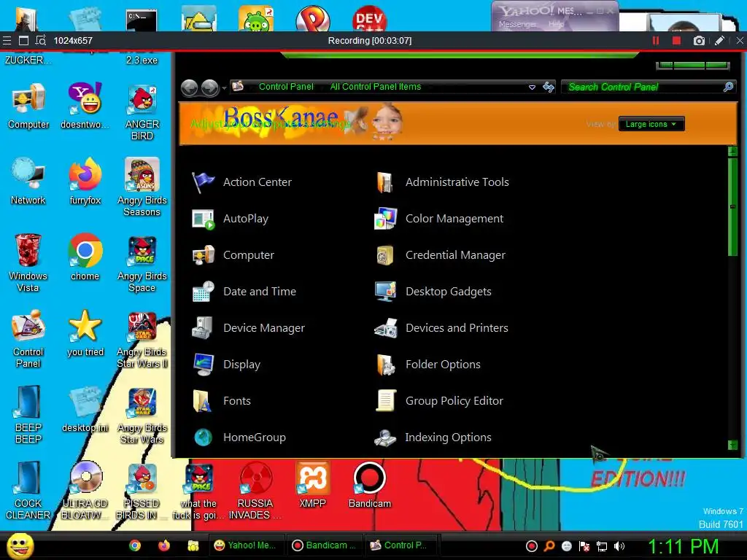Click scrollbar up arrow in Control Panel
The width and height of the screenshot is (747, 560).
(732, 152)
